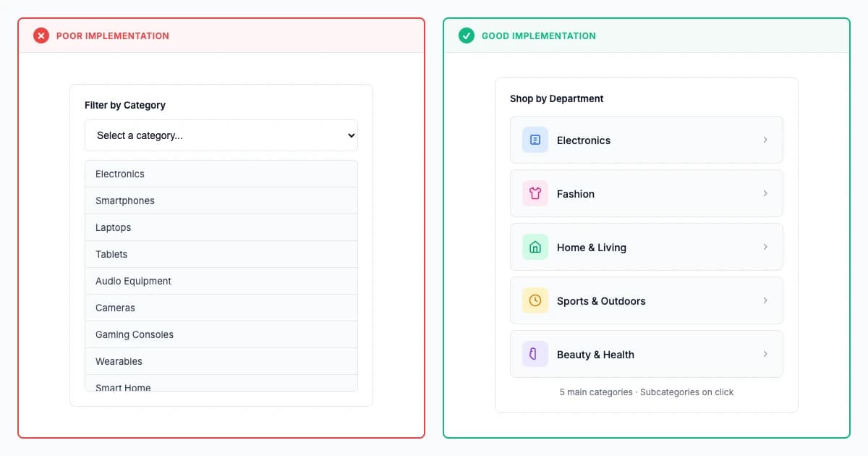Click the Electronics document icon
The height and width of the screenshot is (456, 868).
click(535, 140)
